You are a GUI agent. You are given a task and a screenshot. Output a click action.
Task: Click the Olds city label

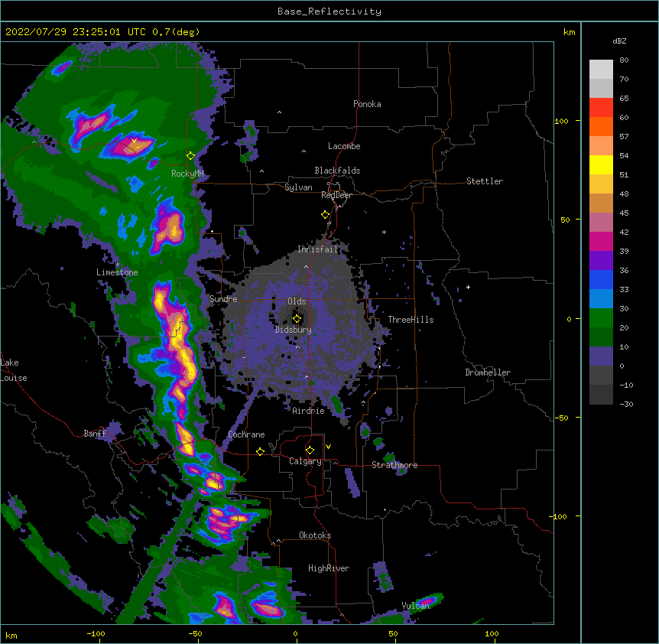click(x=297, y=301)
